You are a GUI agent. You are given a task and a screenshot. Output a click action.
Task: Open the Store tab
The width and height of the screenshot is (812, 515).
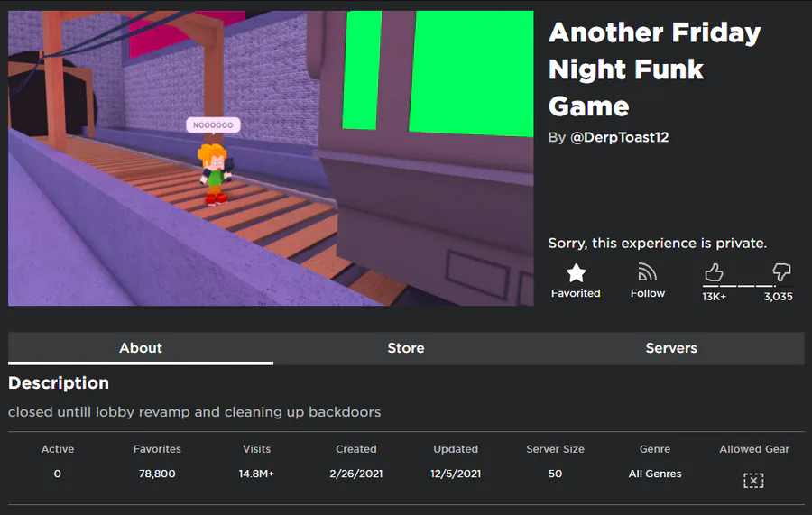click(x=406, y=348)
